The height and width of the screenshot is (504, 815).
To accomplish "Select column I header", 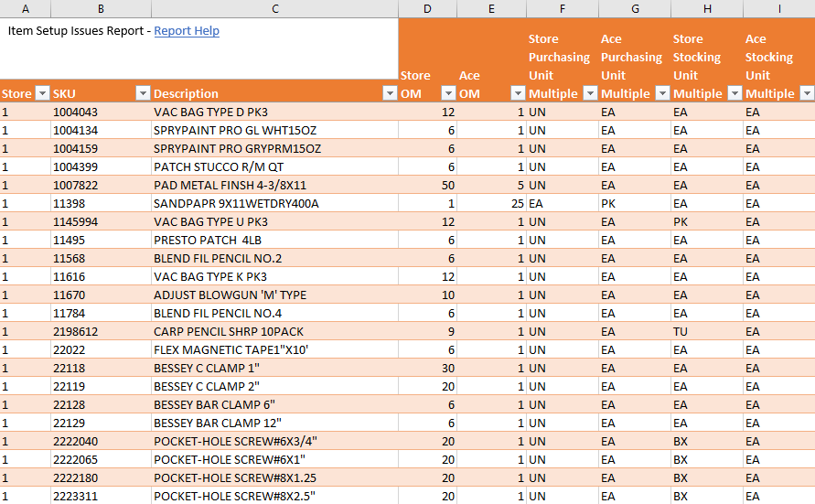I will [779, 8].
